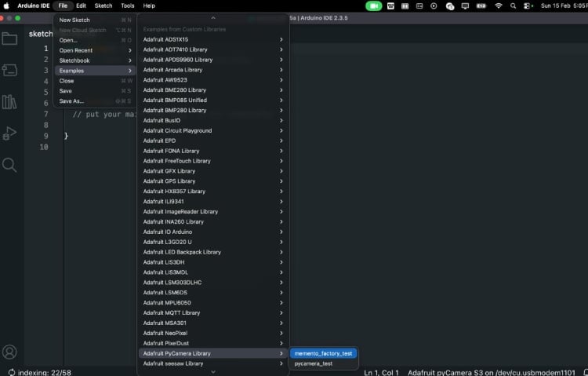Click Adafruit pyCamera S3 board status text
This screenshot has width=588, height=376.
[x=492, y=373]
